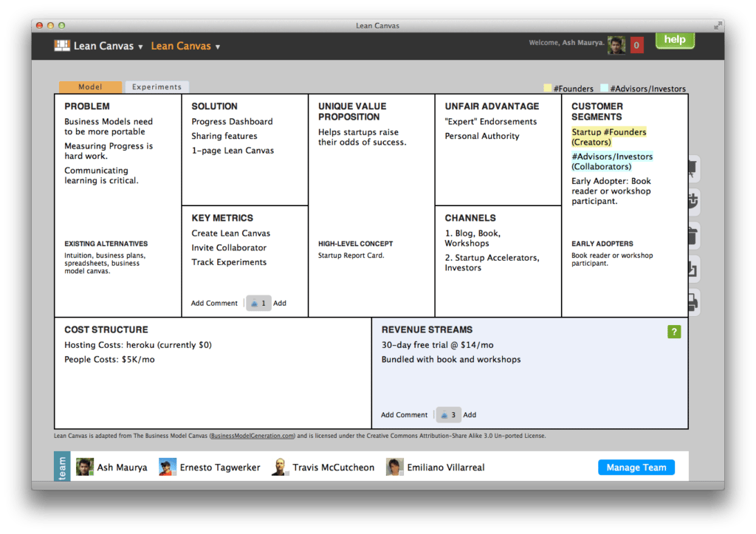The image size is (756, 534).
Task: Open the BusinessModelGeneration.com link
Action: pos(252,436)
